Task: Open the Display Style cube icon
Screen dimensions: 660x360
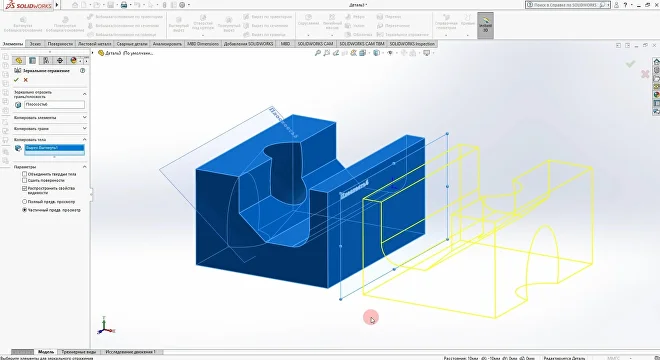Action: click(376, 53)
